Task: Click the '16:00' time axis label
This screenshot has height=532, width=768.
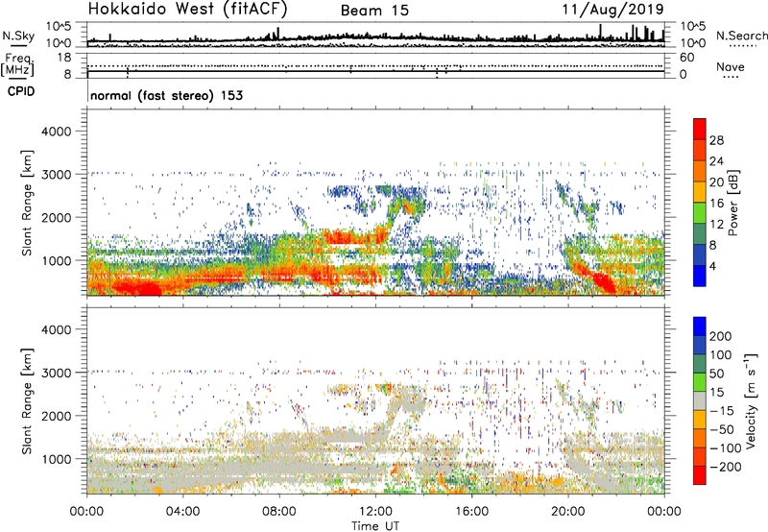Action: pyautogui.click(x=471, y=512)
